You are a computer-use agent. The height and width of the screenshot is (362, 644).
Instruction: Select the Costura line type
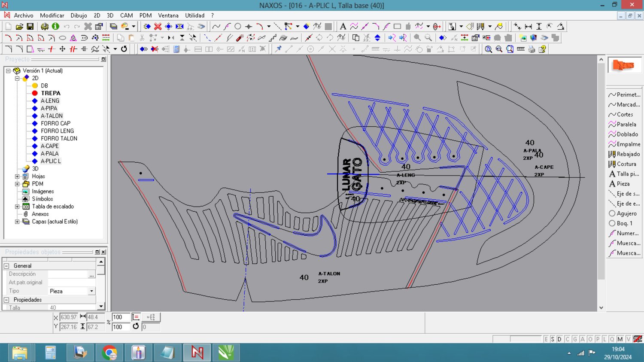tap(624, 164)
